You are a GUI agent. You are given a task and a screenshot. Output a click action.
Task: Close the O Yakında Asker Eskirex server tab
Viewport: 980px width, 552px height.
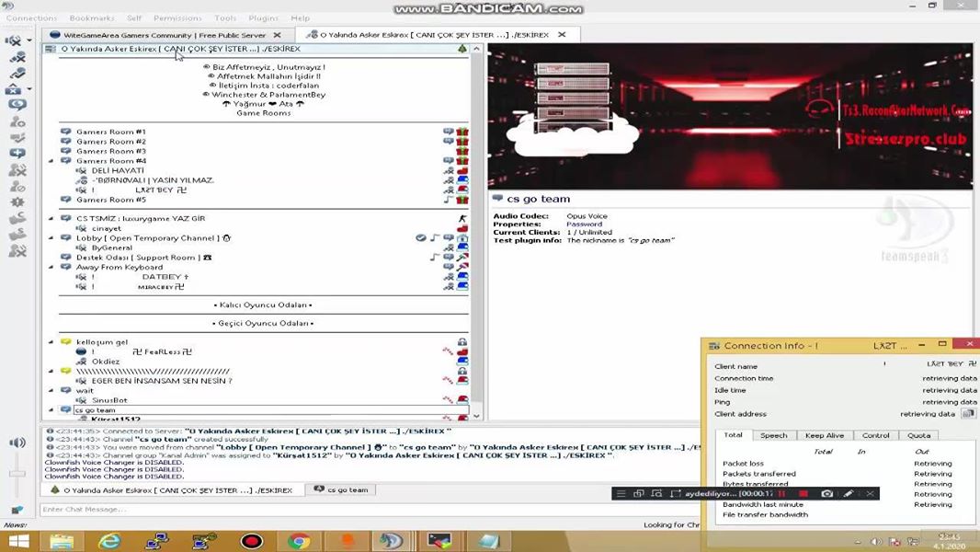coord(562,35)
